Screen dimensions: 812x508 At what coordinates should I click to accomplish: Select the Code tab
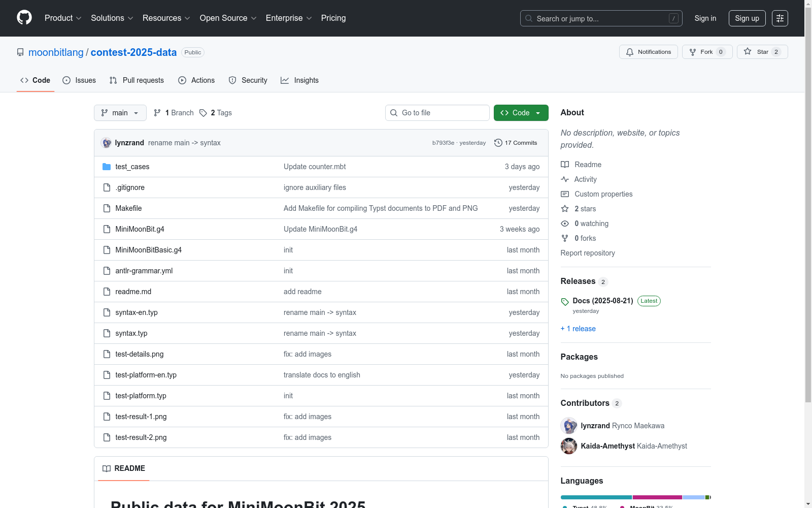click(36, 80)
